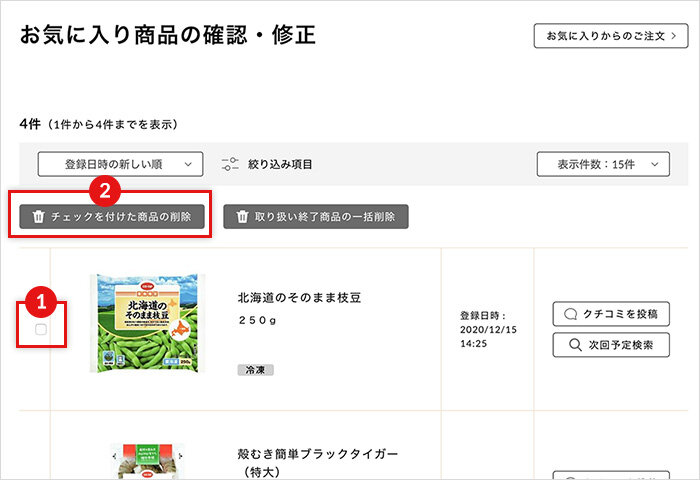
Task: Click 取り扱い終了商品の一括削除 button
Action: click(x=316, y=217)
